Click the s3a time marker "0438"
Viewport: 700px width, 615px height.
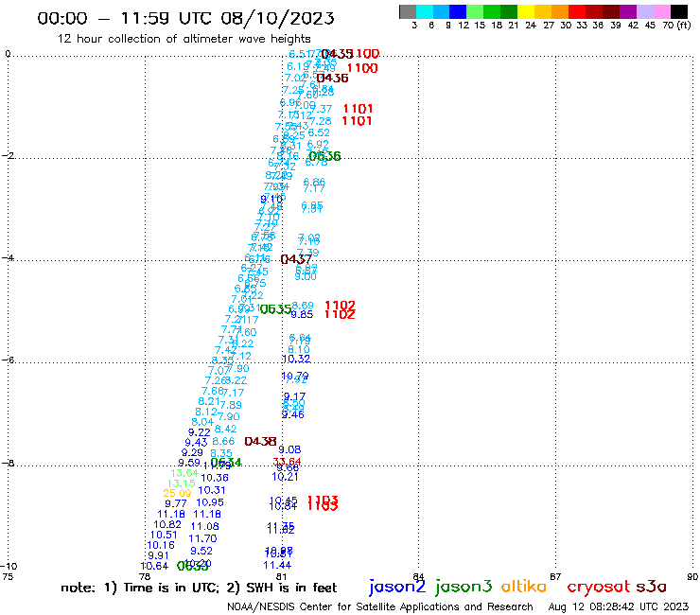tap(261, 441)
